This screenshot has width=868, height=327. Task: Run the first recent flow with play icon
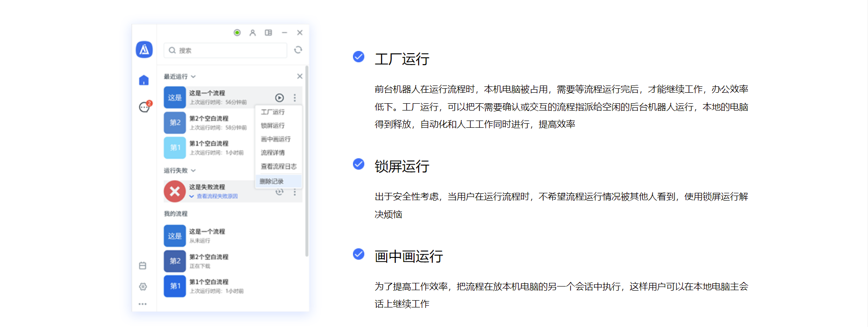coord(279,98)
